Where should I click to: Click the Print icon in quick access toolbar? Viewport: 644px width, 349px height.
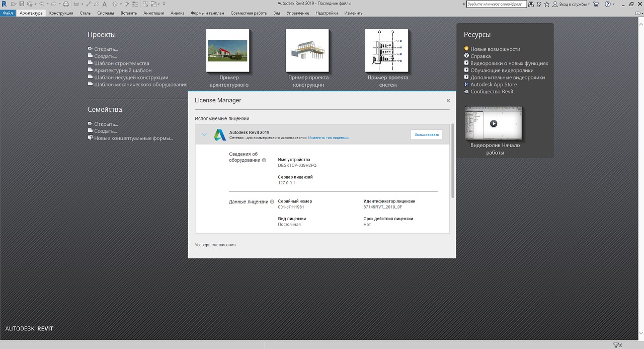pyautogui.click(x=66, y=4)
